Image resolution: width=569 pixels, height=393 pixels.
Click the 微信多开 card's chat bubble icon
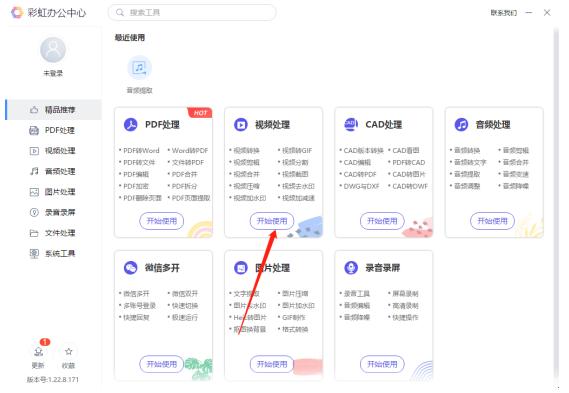131,268
